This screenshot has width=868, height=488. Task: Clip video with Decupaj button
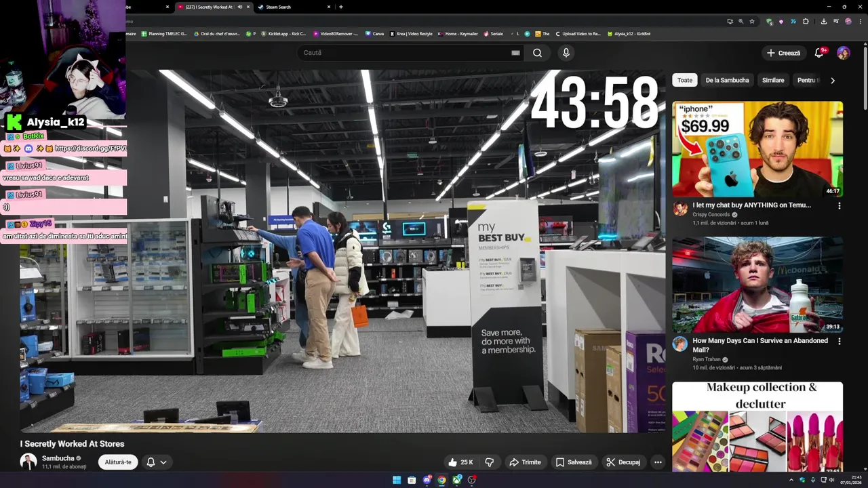(623, 462)
